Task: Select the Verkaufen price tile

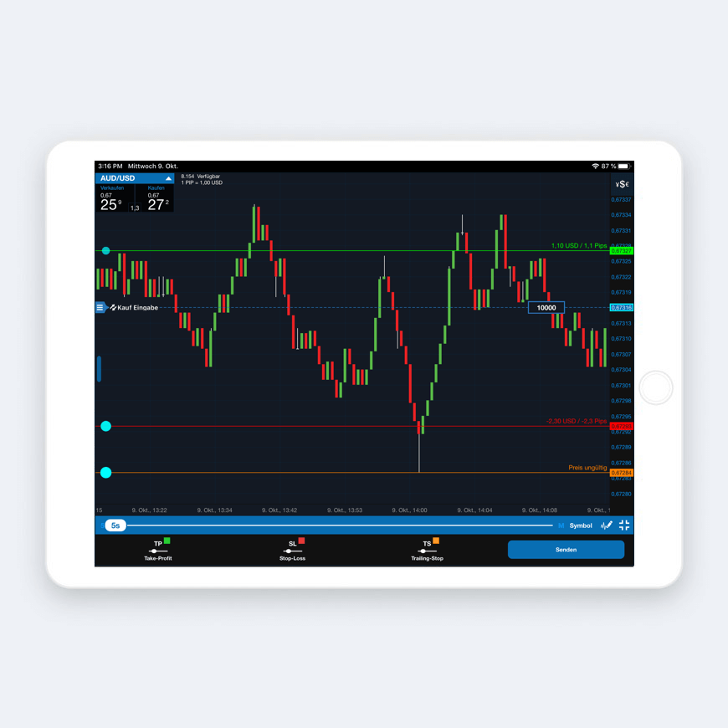Action: (x=111, y=199)
